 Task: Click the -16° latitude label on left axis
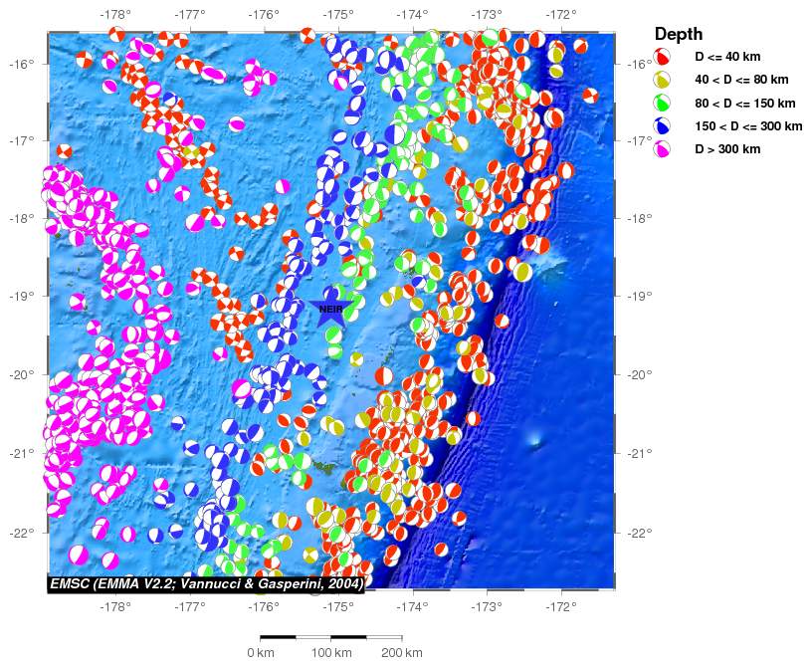click(22, 65)
